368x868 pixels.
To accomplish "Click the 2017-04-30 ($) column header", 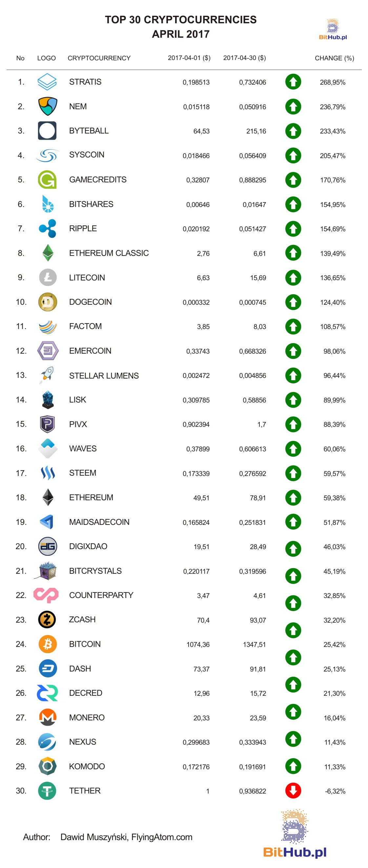I will [x=244, y=58].
